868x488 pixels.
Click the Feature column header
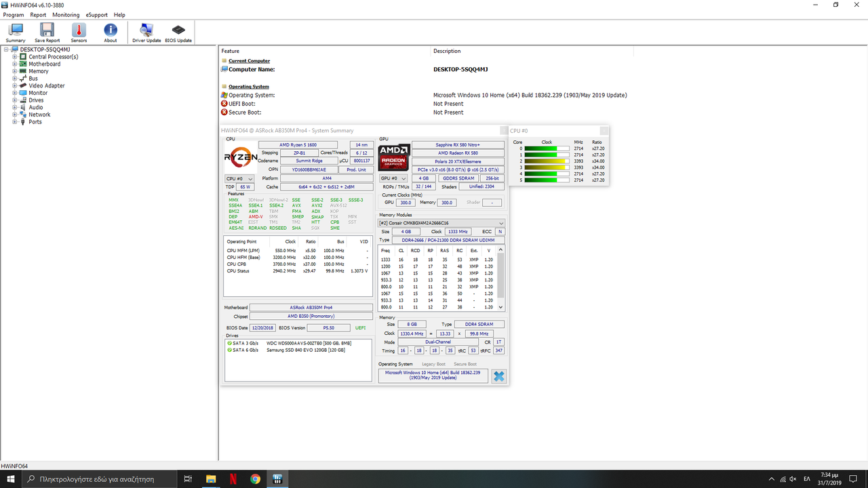(231, 51)
